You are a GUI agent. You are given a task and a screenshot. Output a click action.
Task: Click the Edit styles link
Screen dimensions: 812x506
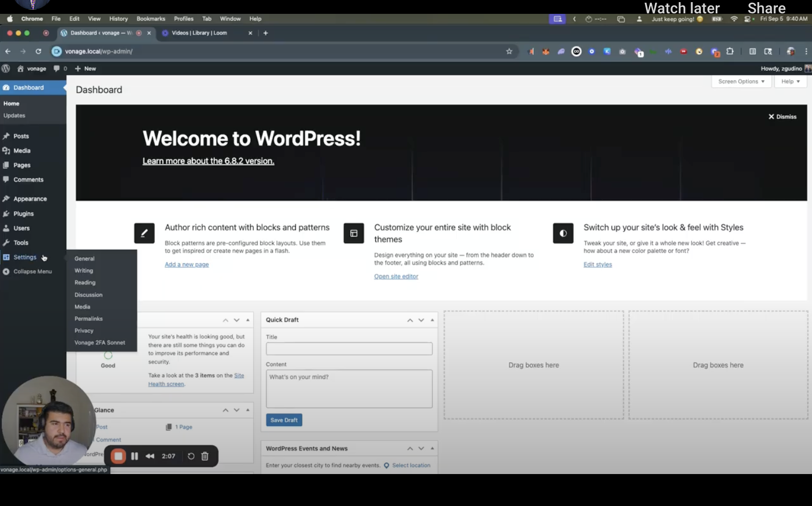point(598,265)
